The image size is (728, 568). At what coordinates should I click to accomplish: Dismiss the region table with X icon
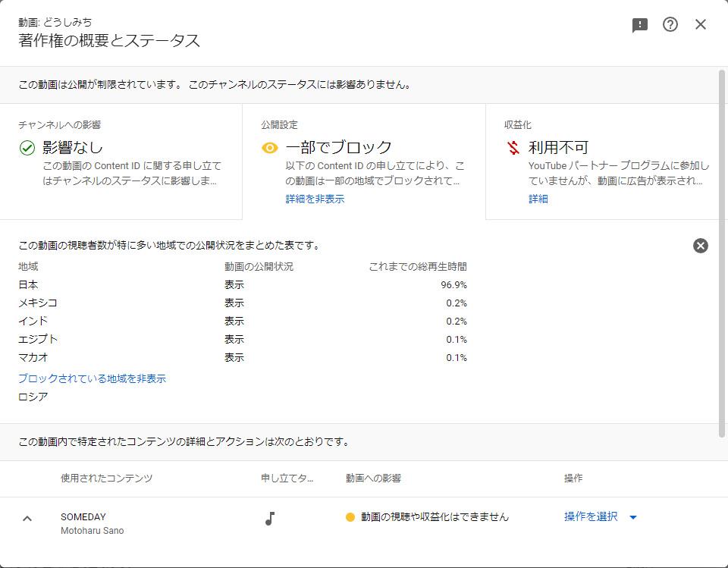(701, 245)
